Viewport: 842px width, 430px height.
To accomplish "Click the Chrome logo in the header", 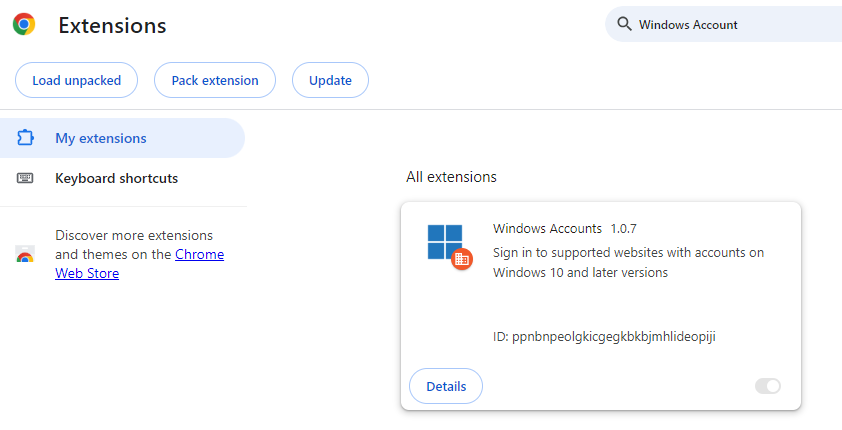I will (24, 25).
